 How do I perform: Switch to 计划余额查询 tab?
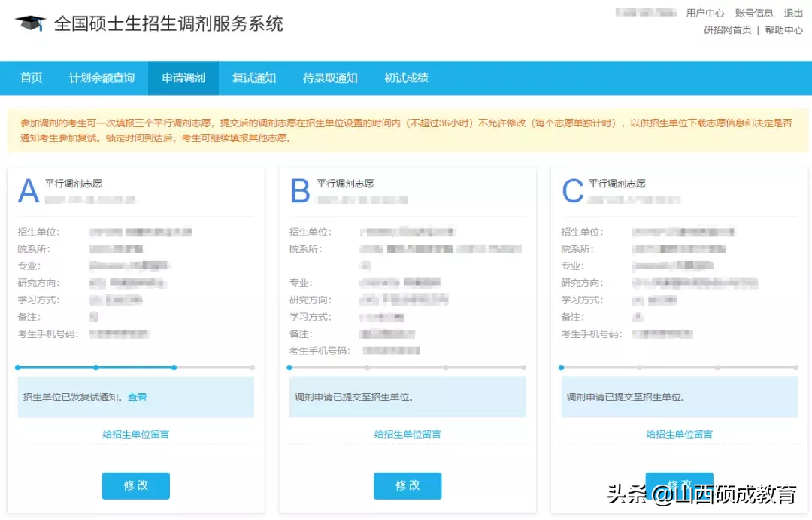[102, 78]
